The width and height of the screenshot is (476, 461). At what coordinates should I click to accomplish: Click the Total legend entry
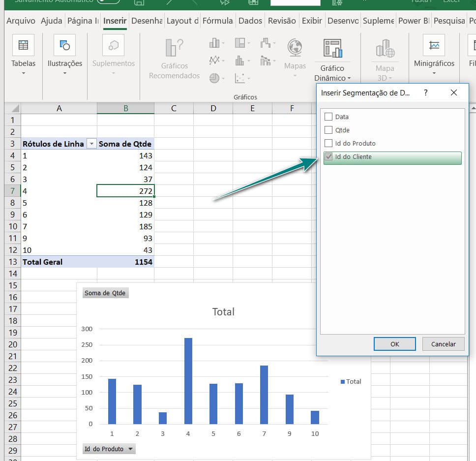point(351,381)
